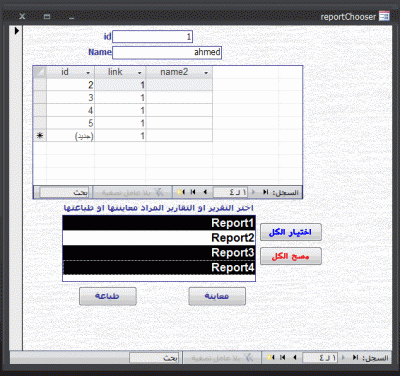400x376 pixels.
Task: Click the last-record arrow in the main form bottom navigator
Action: click(283, 358)
